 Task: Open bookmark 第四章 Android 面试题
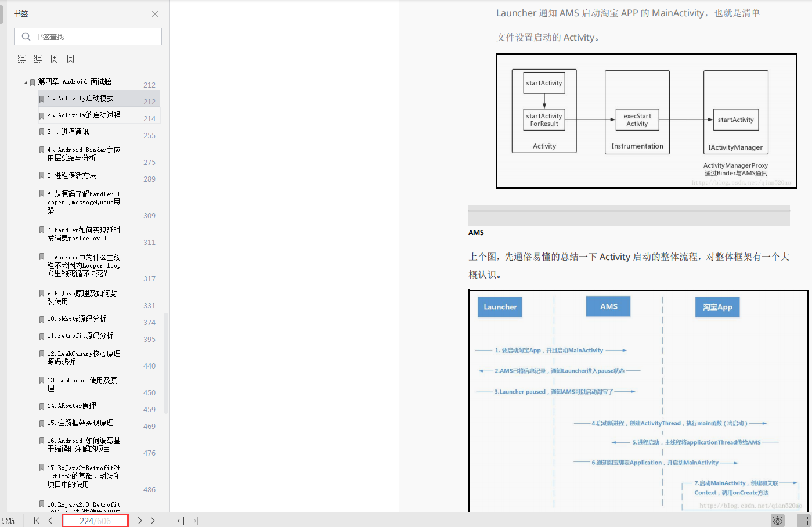[x=74, y=82]
